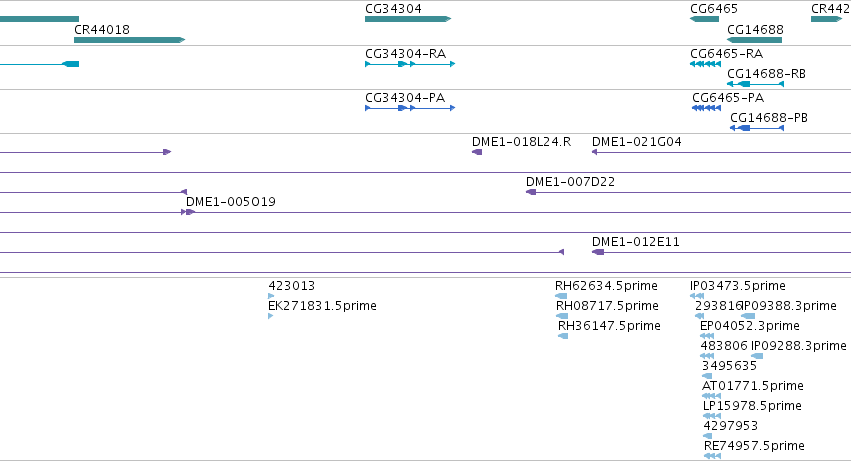
Task: Open the DME1-021G04 label link
Action: pyautogui.click(x=637, y=142)
